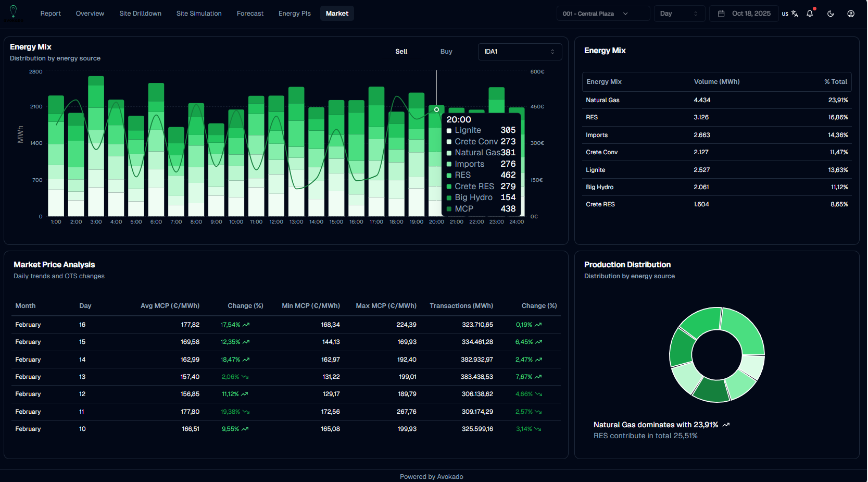
Task: Click the RES color swatch in tooltip
Action: (449, 176)
